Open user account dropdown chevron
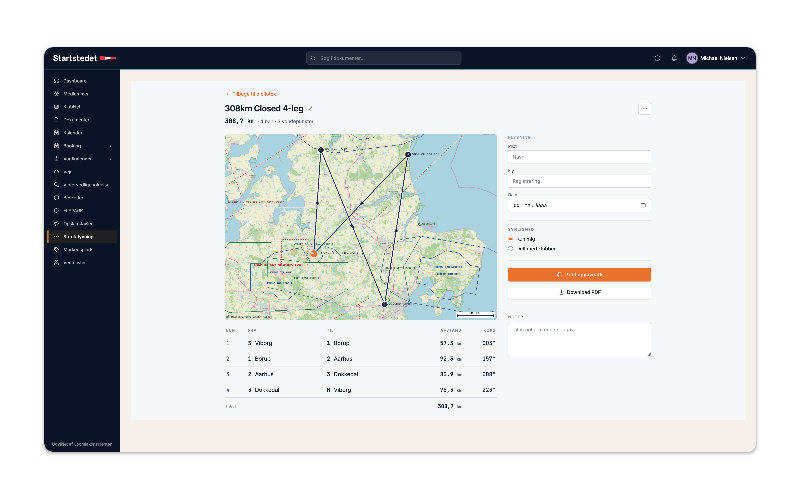 (x=743, y=58)
